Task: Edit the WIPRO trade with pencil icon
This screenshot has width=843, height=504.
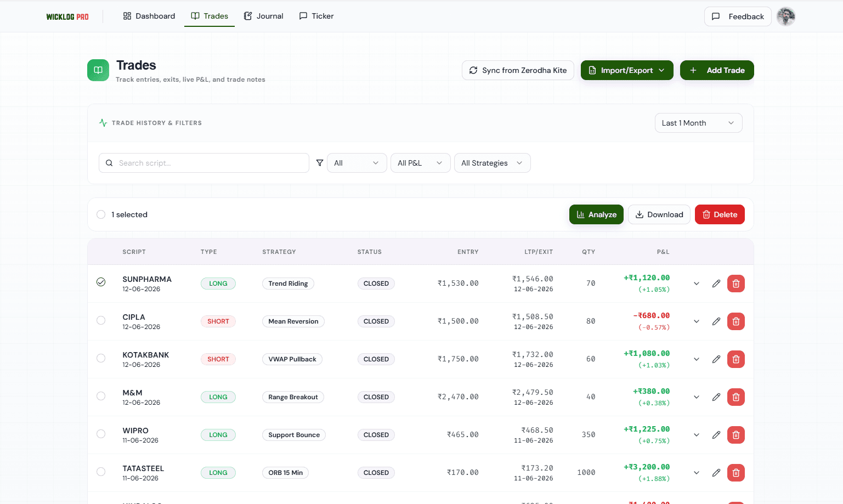Action: point(716,435)
